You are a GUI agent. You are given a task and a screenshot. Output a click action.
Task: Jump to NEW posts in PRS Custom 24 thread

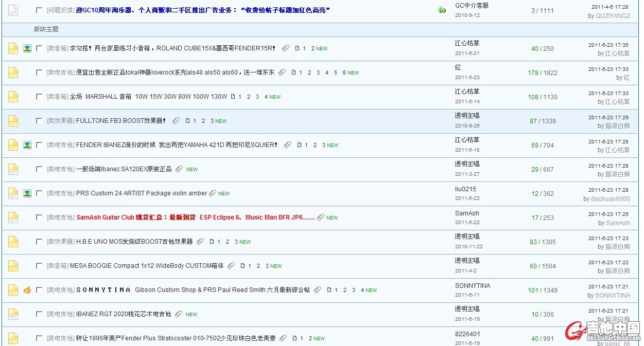[x=224, y=193]
